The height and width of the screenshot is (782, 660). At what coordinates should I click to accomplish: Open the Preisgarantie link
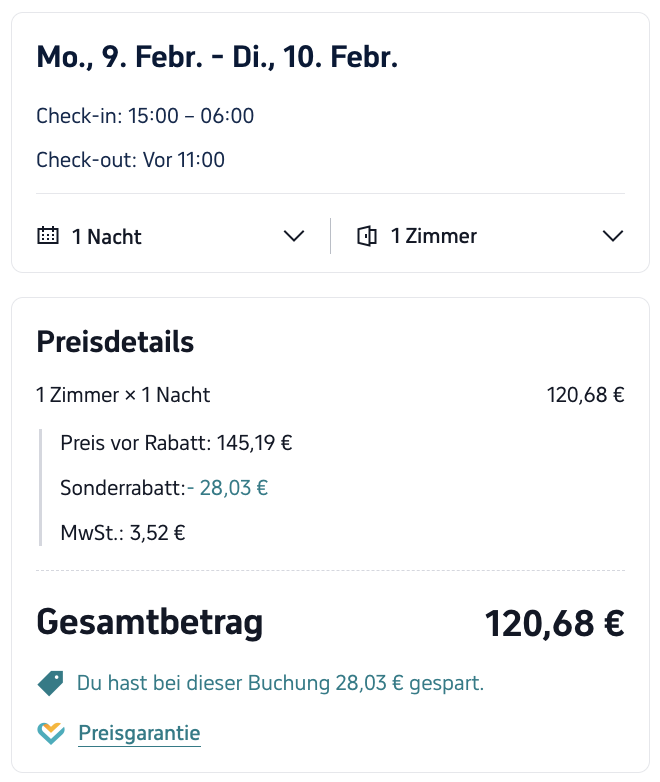[x=139, y=733]
